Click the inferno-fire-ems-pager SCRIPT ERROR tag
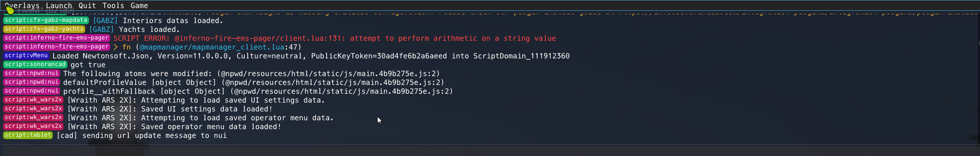980x156 pixels. point(57,38)
